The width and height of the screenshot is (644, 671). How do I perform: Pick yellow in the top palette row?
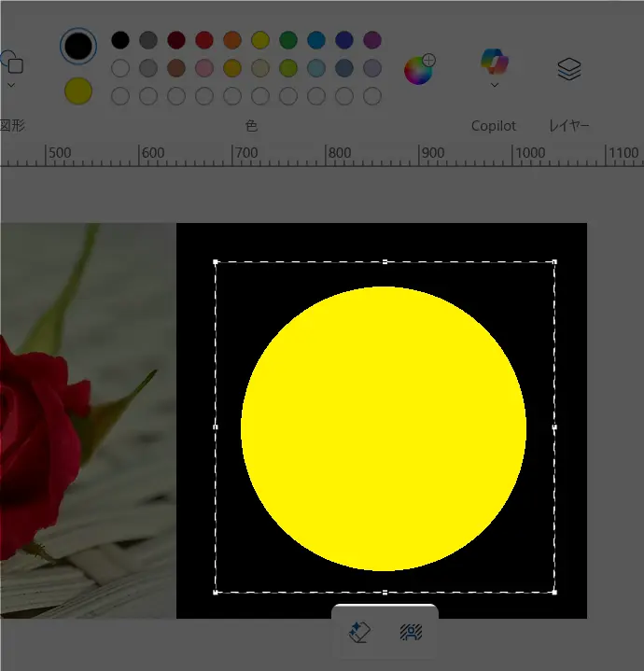click(260, 40)
